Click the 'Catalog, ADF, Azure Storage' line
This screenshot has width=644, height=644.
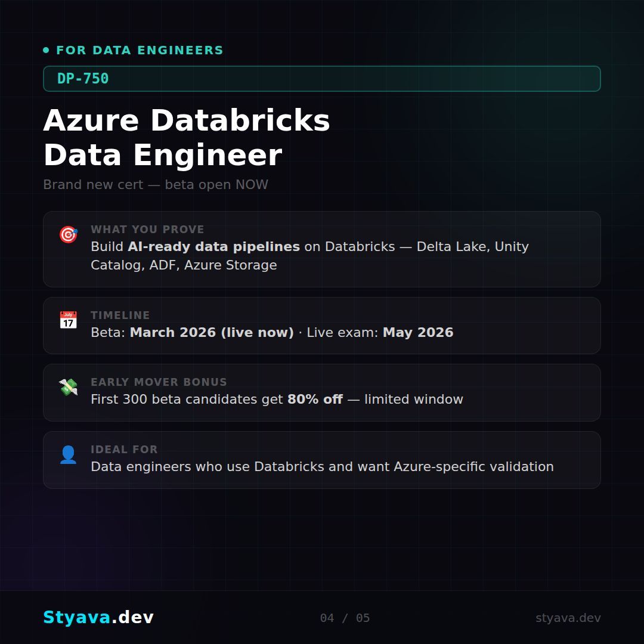(184, 265)
